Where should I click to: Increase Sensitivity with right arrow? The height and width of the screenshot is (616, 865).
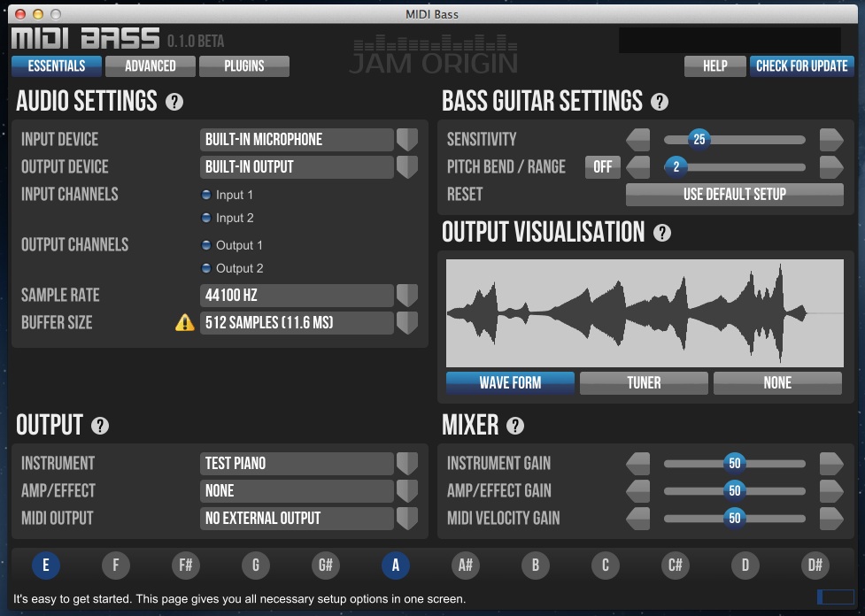click(x=831, y=140)
